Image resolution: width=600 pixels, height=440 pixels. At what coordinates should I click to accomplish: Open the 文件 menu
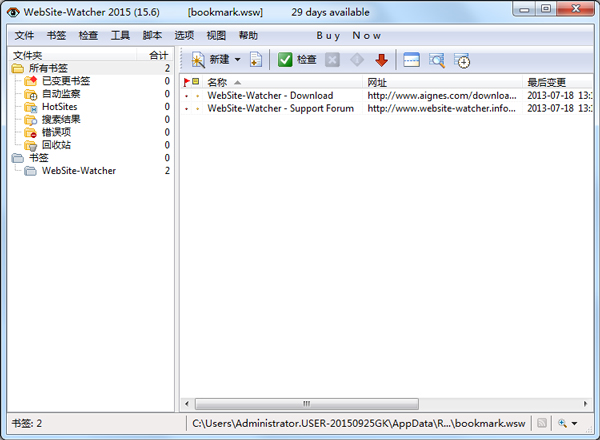pos(24,36)
